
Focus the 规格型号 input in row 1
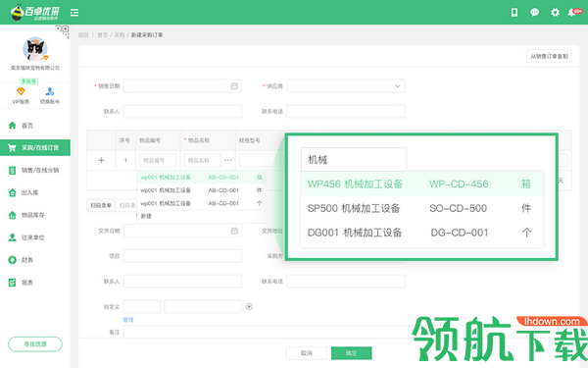[258, 160]
